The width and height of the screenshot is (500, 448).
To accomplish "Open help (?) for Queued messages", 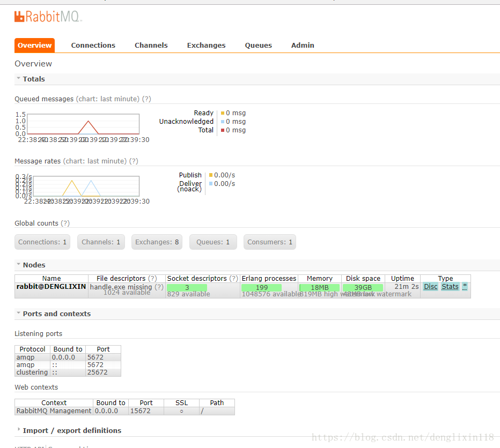I will click(x=146, y=99).
